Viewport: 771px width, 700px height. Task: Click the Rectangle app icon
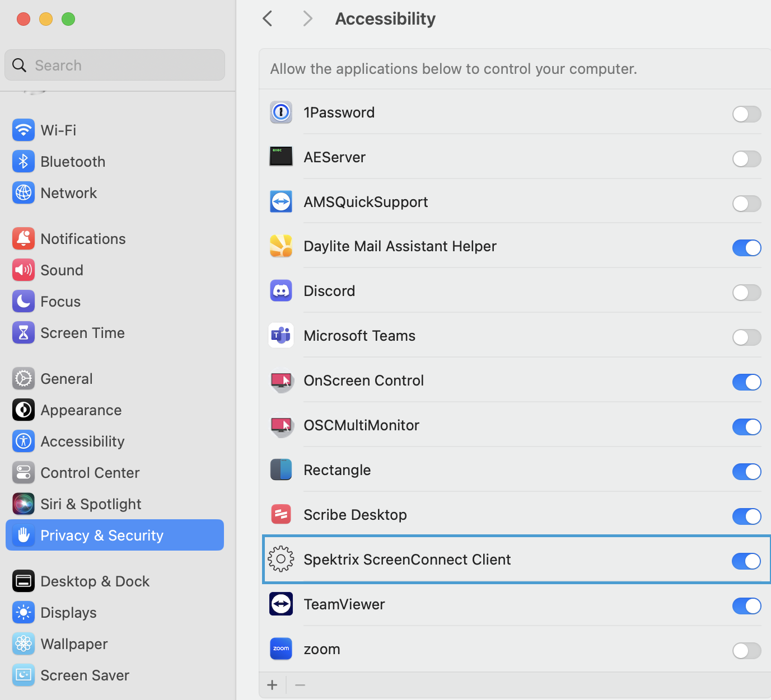pos(281,470)
